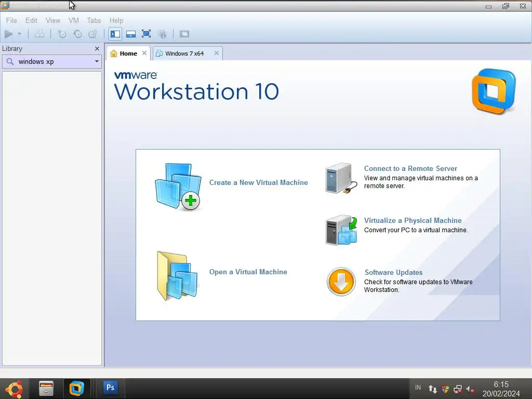Enter full screen mode via toolbar icon
Viewport: 532px width, 399px height.
pyautogui.click(x=146, y=34)
